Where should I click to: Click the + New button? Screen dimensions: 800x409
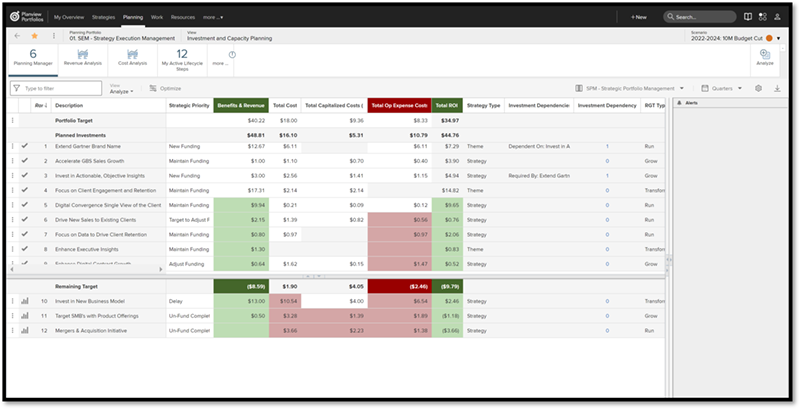[x=638, y=17]
